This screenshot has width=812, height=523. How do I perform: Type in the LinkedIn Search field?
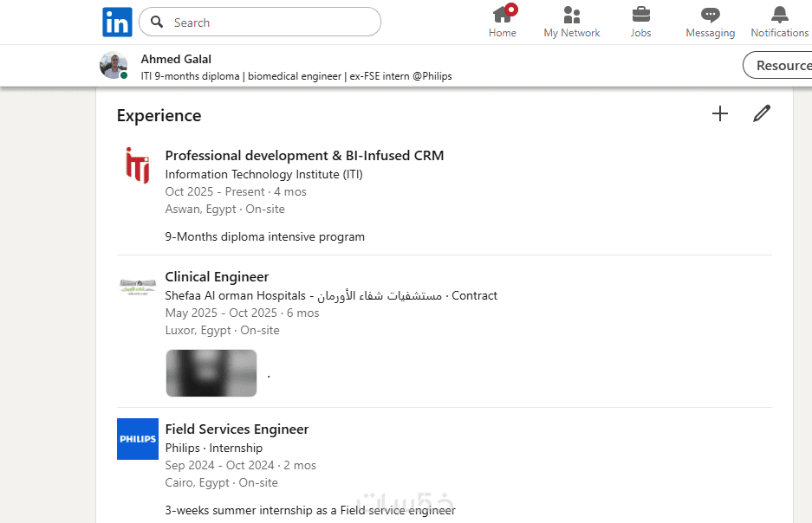pyautogui.click(x=269, y=23)
